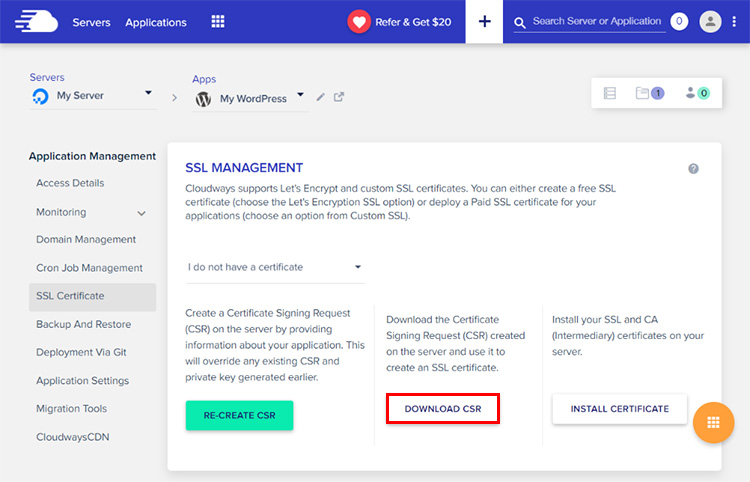Open Servers in the top navigation
The height and width of the screenshot is (482, 750).
tap(91, 22)
